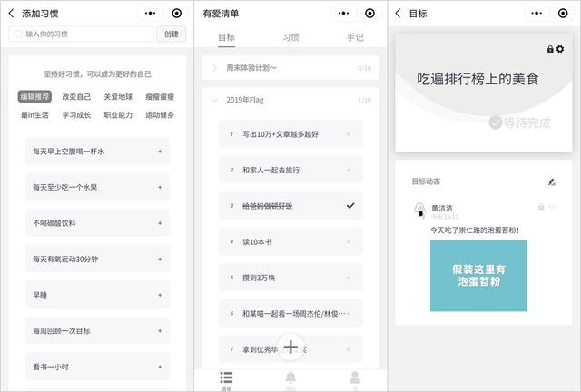Image resolution: width=581 pixels, height=392 pixels.
Task: Add habit 每天至少吃一个水果 with plus icon
Action: (160, 187)
